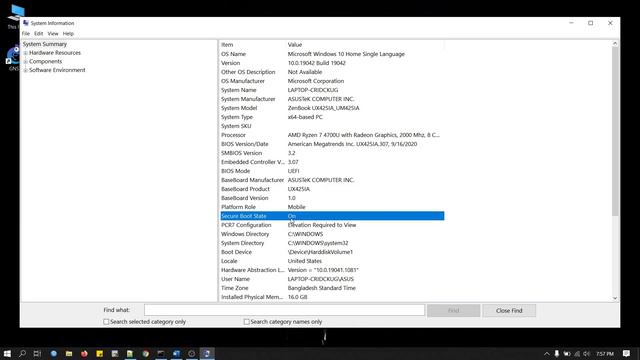This screenshot has width=640, height=360.
Task: Select System Summary in the tree
Action: 44,44
